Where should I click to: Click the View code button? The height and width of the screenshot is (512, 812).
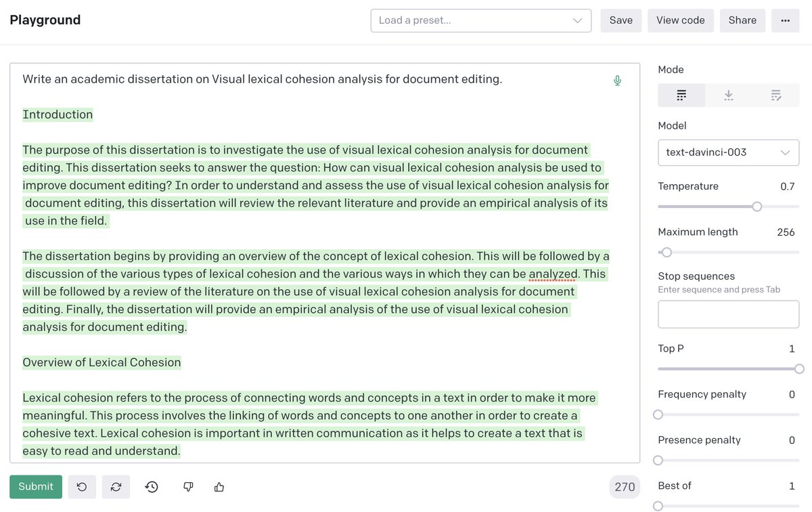(681, 20)
